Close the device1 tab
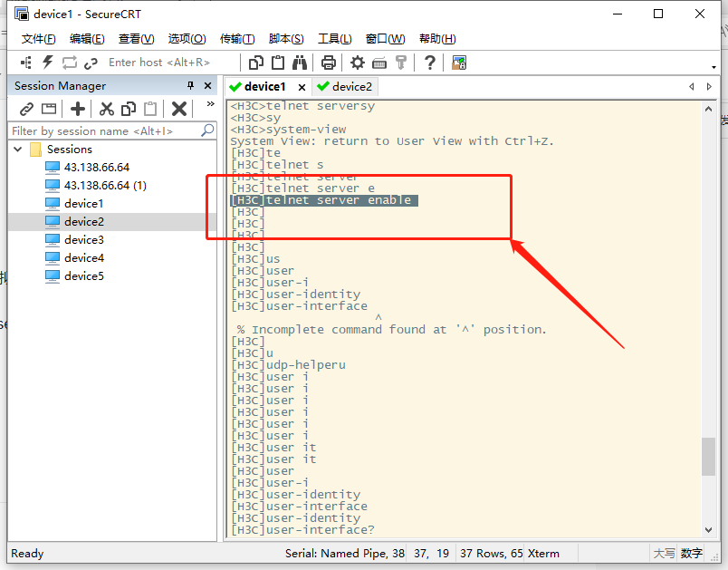The height and width of the screenshot is (570, 728). click(x=302, y=87)
